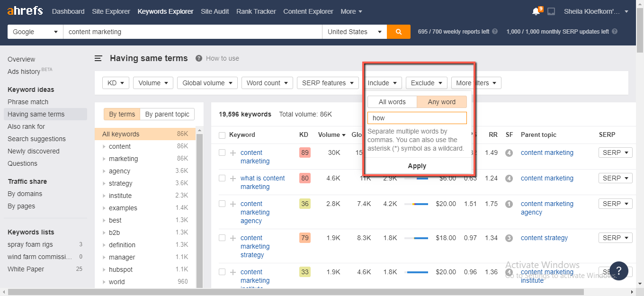644x296 pixels.
Task: Click the Ahrefs logo
Action: click(25, 11)
